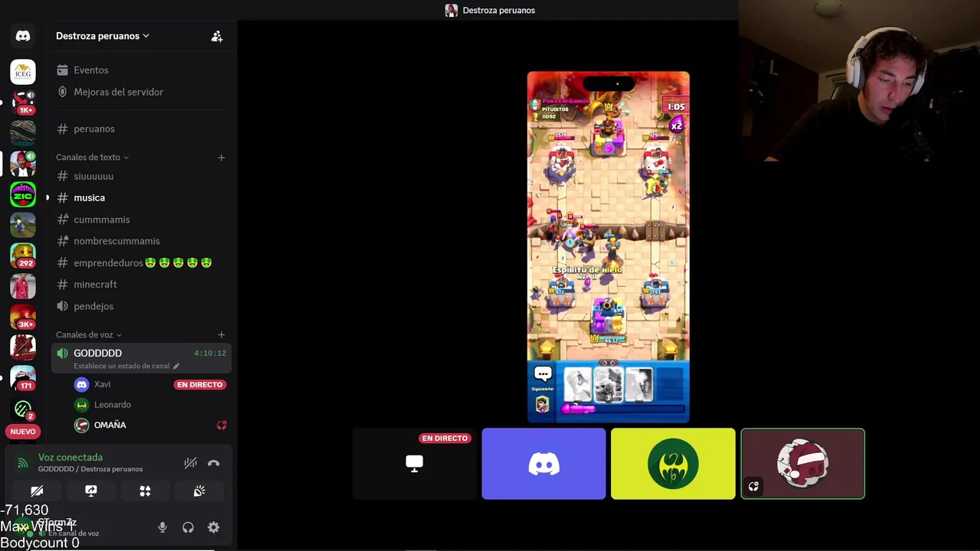This screenshot has width=980, height=551.
Task: Click the GODDDDD / Destroza peruanos subtitle
Action: tap(90, 469)
